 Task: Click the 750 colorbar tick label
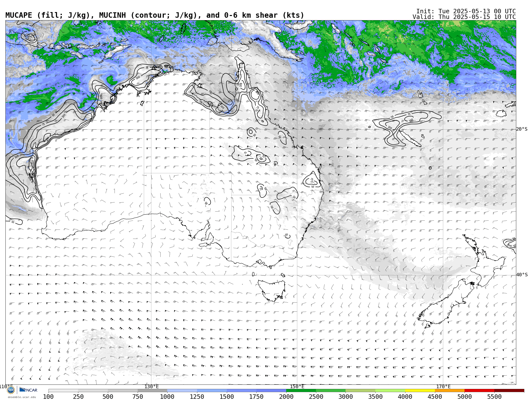[x=138, y=397]
